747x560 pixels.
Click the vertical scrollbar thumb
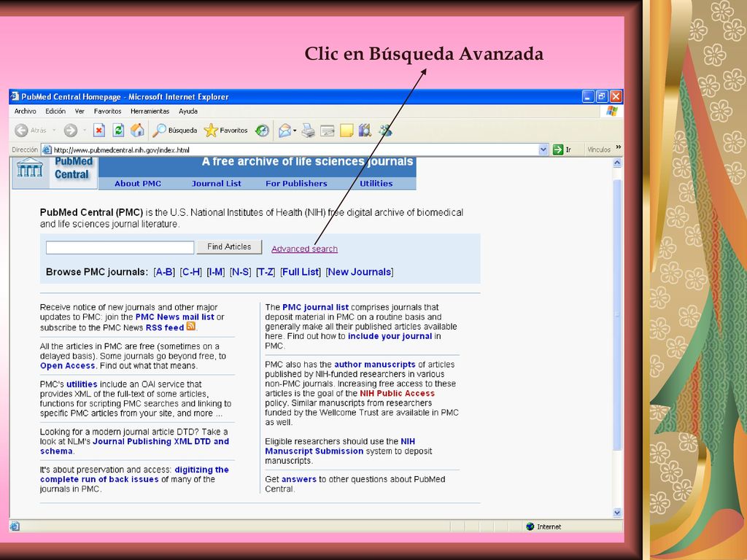click(617, 314)
